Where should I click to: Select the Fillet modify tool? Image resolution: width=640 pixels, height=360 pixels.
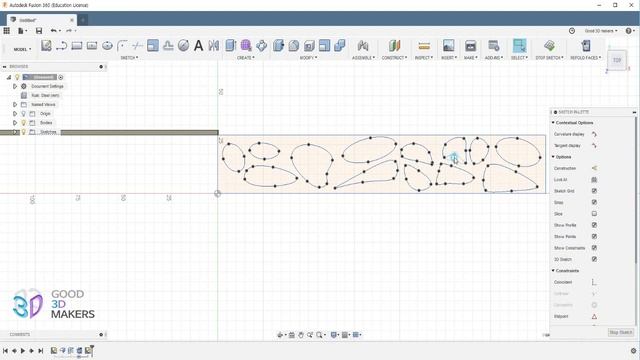click(294, 45)
